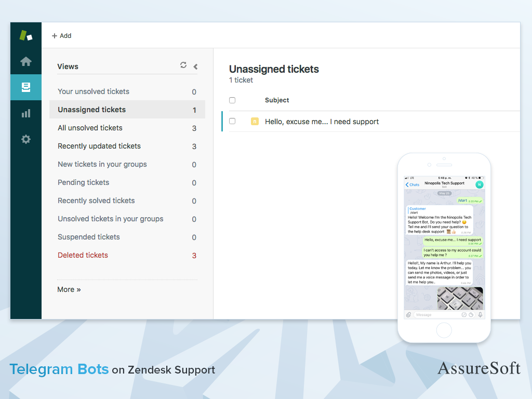Open ticket 'Hello, excuse me... I need support'
Image resolution: width=532 pixels, height=399 pixels.
point(322,122)
